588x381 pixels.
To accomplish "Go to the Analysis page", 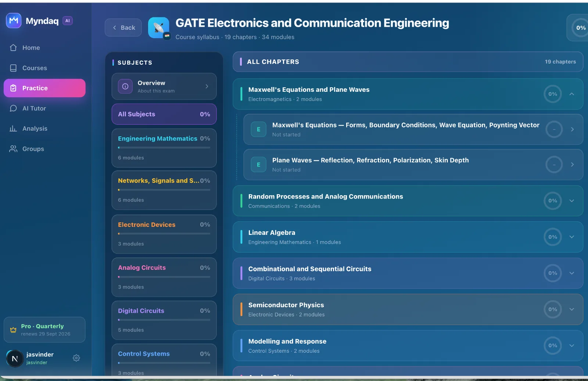I will pos(44,128).
